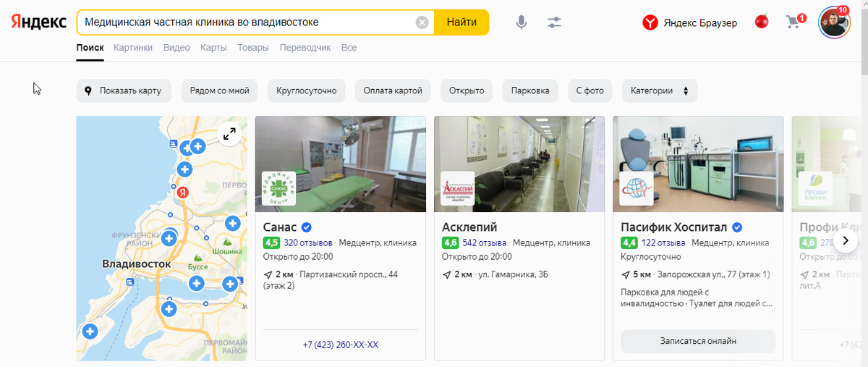Image resolution: width=868 pixels, height=367 pixels.
Task: Switch to the Переводчик tab
Action: (x=305, y=48)
